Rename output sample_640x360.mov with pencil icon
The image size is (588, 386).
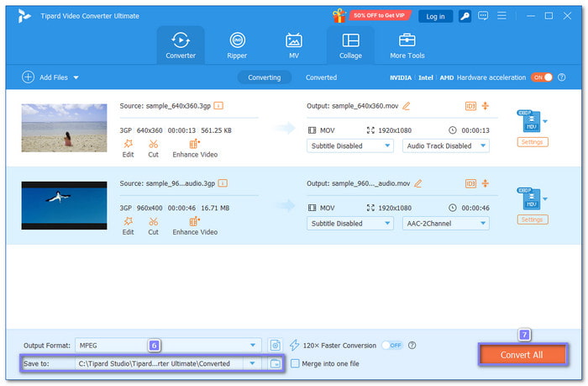point(407,106)
